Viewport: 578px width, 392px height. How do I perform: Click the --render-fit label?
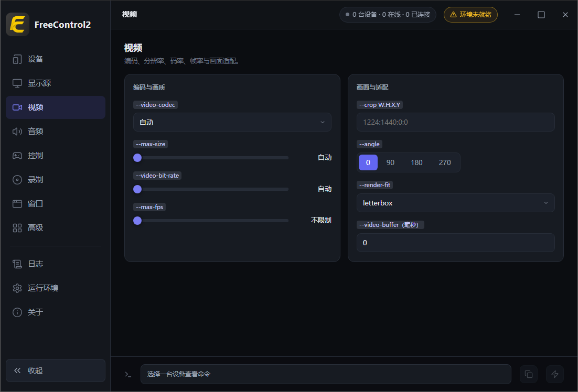(374, 185)
